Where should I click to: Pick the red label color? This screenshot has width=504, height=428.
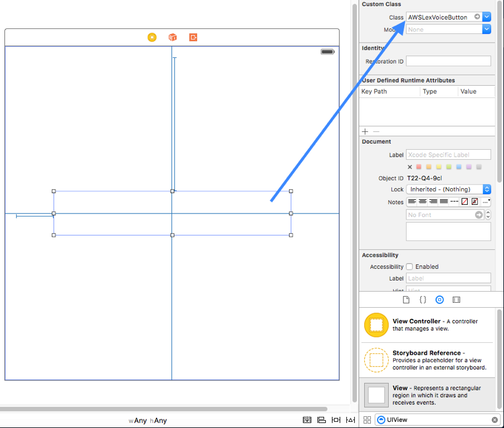tap(419, 167)
